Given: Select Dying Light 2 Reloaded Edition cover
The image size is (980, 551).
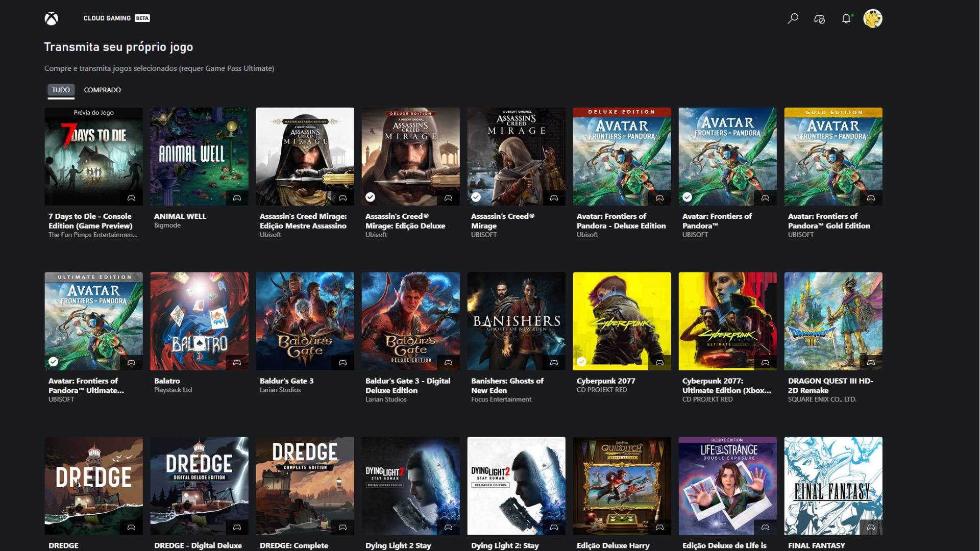Looking at the screenshot, I should coord(516,486).
